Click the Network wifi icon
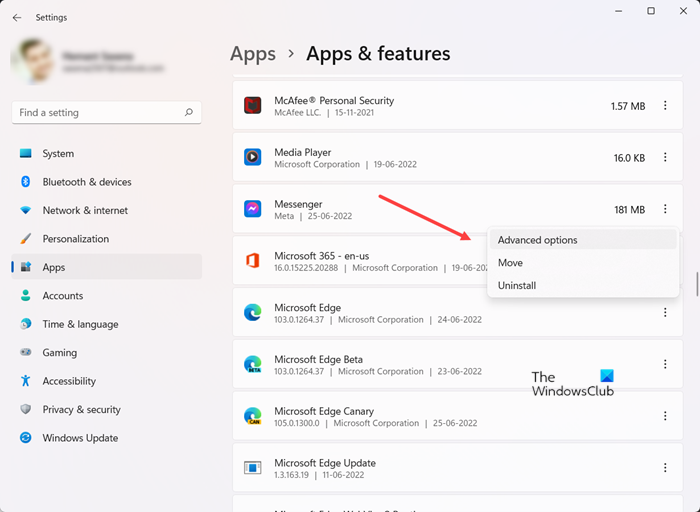 (26, 210)
